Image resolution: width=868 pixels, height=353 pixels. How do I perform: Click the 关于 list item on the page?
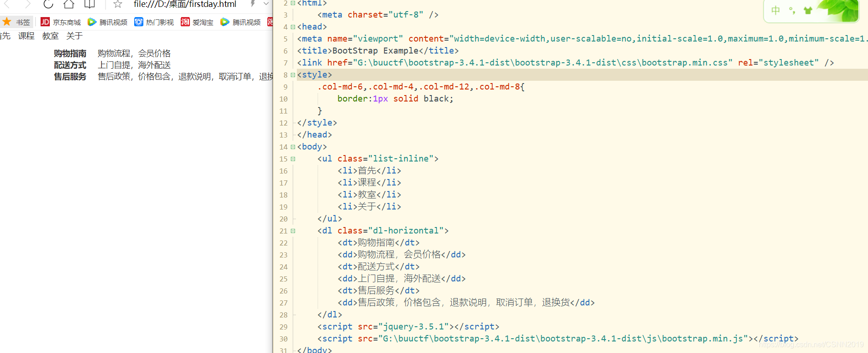click(74, 36)
